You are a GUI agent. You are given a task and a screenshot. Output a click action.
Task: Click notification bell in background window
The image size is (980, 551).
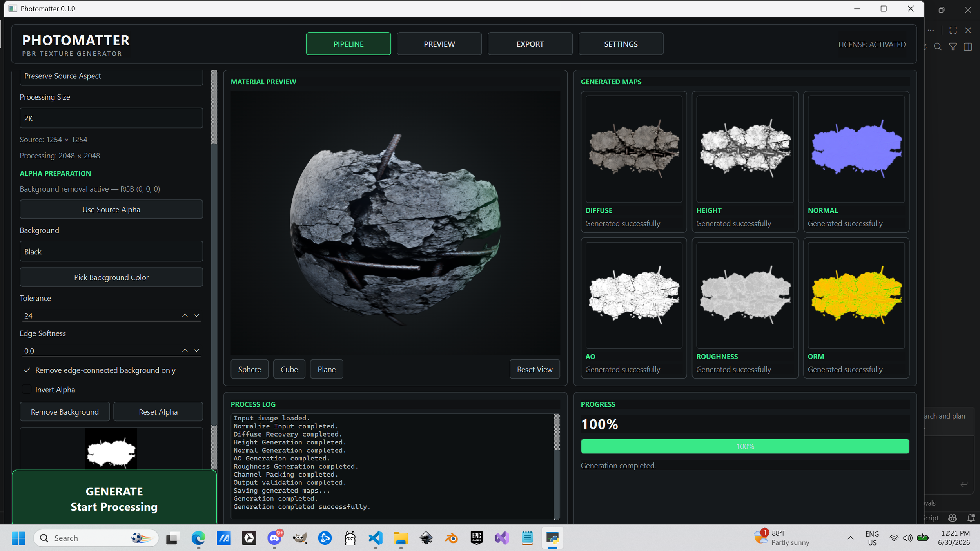pyautogui.click(x=971, y=518)
